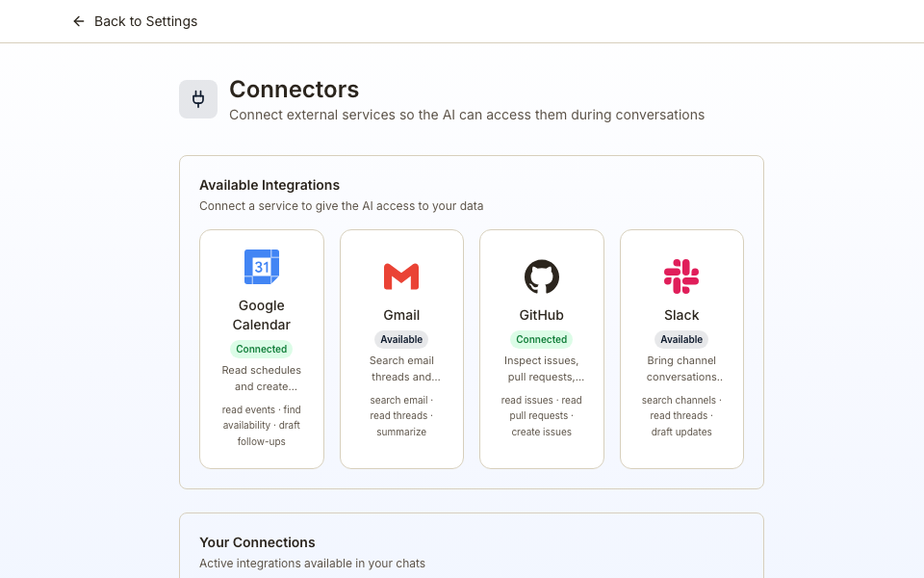Click Connected badge under Google Calendar

coord(262,349)
